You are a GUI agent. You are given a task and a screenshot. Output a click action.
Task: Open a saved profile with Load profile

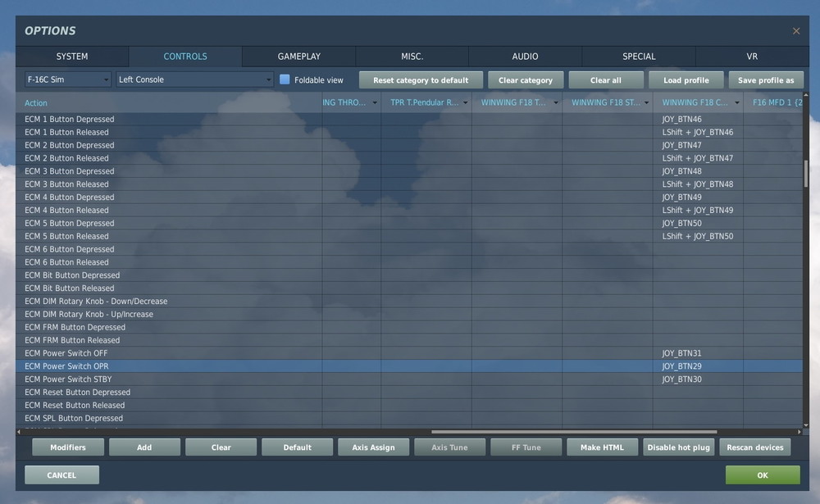[686, 79]
